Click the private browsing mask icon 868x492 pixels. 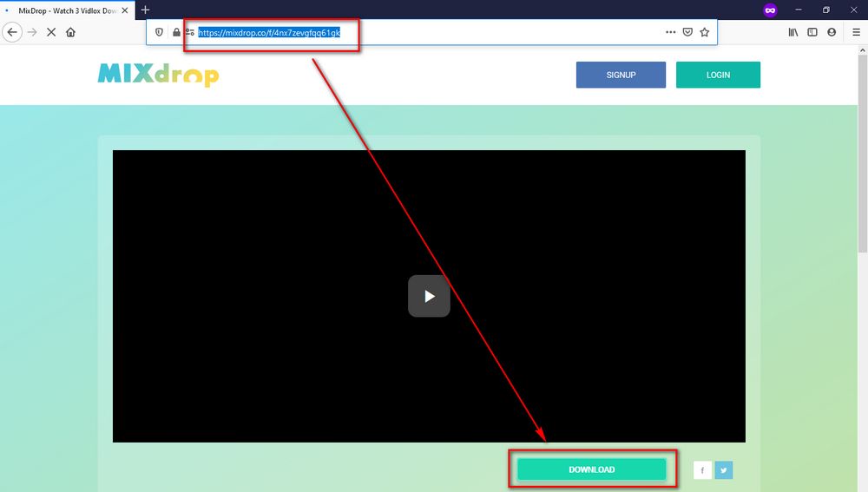pyautogui.click(x=770, y=10)
